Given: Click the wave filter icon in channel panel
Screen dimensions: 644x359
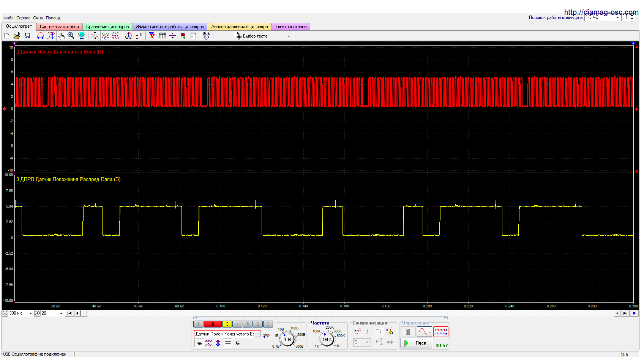Looking at the screenshot, I should pyautogui.click(x=208, y=343).
